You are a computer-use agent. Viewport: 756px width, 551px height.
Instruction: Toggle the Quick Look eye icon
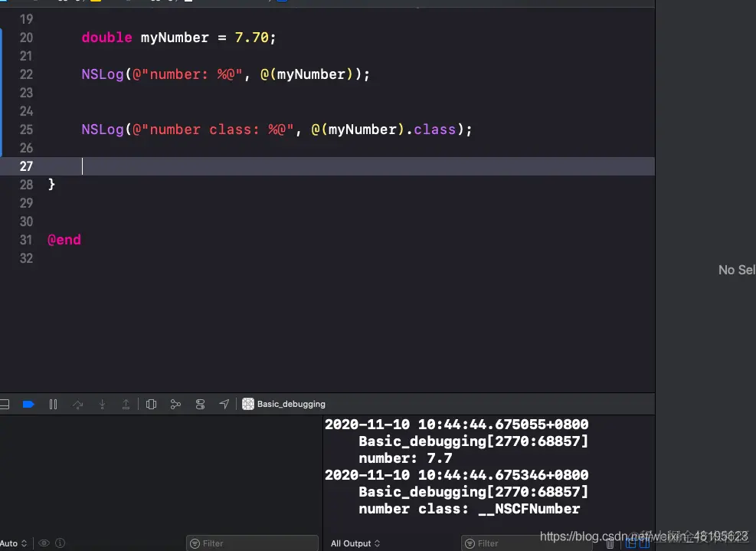tap(44, 543)
